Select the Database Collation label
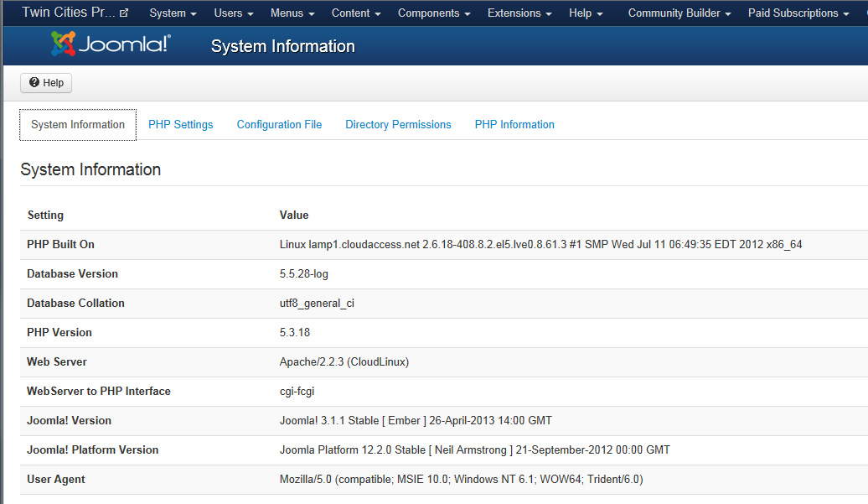This screenshot has width=868, height=504. click(76, 303)
